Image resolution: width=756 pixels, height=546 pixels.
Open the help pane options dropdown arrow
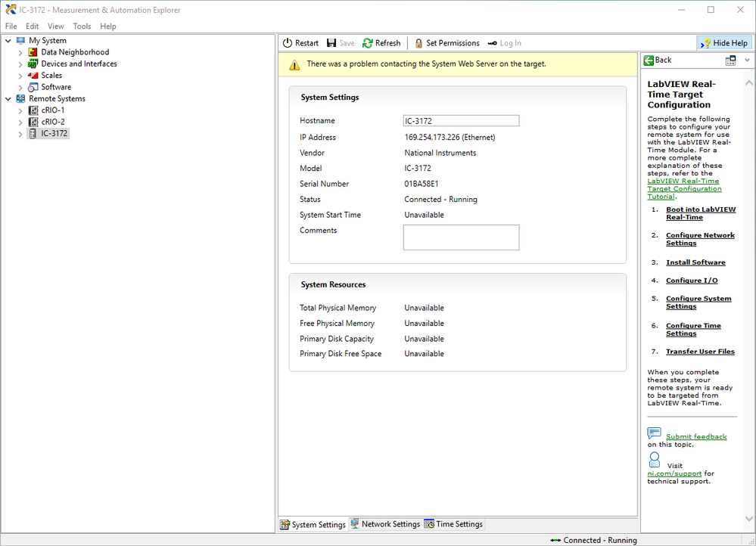pos(748,60)
